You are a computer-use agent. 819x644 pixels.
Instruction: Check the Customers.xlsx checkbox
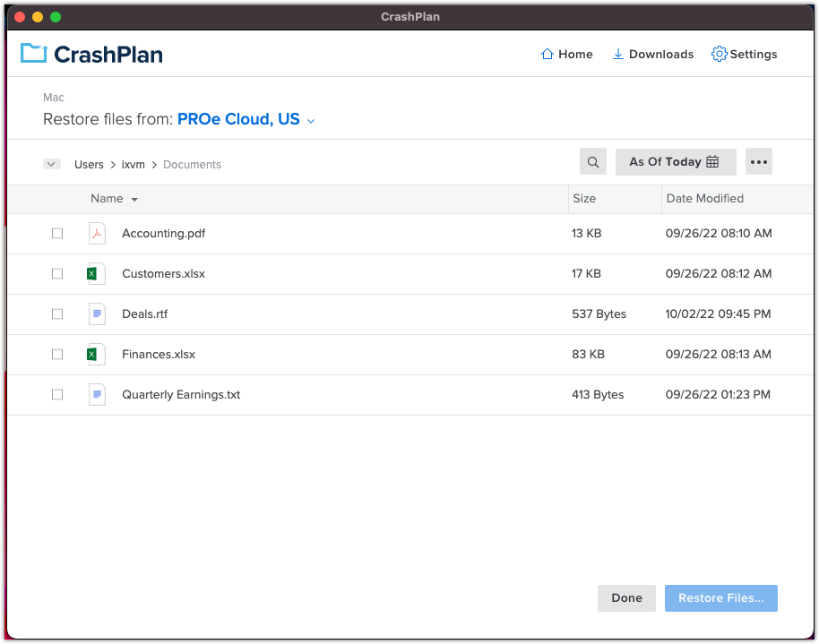(x=57, y=274)
